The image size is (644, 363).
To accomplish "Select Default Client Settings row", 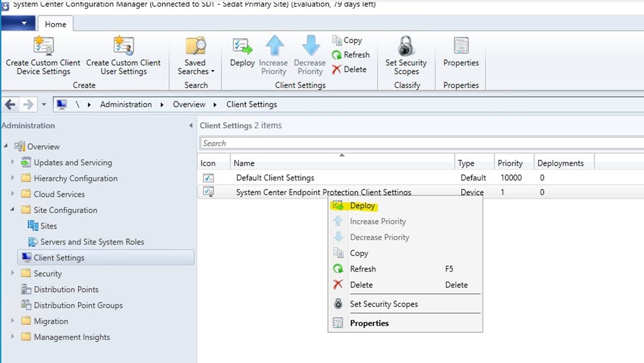I will click(x=421, y=178).
